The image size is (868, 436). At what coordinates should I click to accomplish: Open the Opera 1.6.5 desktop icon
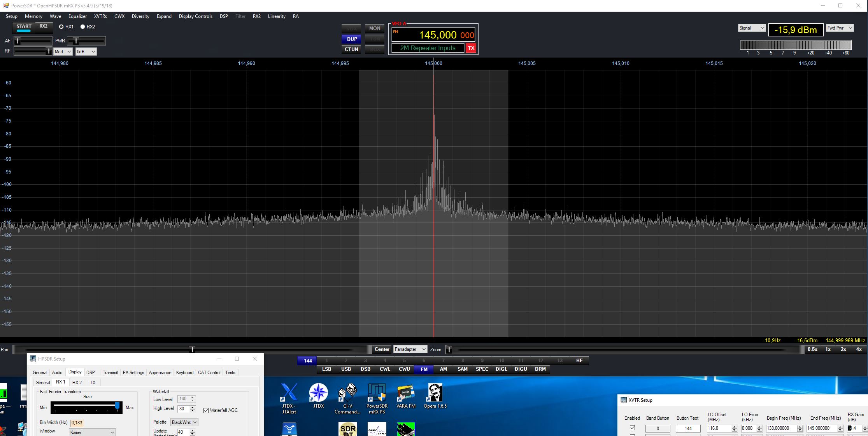point(435,393)
